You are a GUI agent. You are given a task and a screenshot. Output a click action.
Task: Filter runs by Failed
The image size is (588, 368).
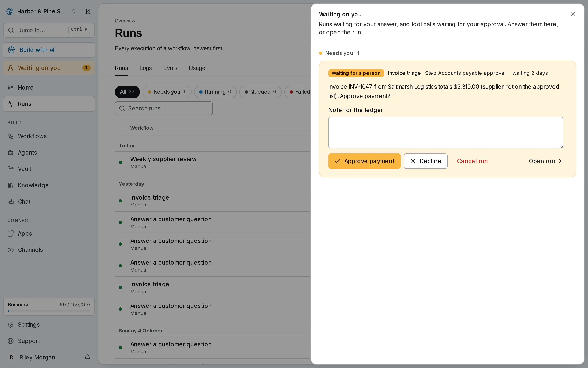click(298, 92)
